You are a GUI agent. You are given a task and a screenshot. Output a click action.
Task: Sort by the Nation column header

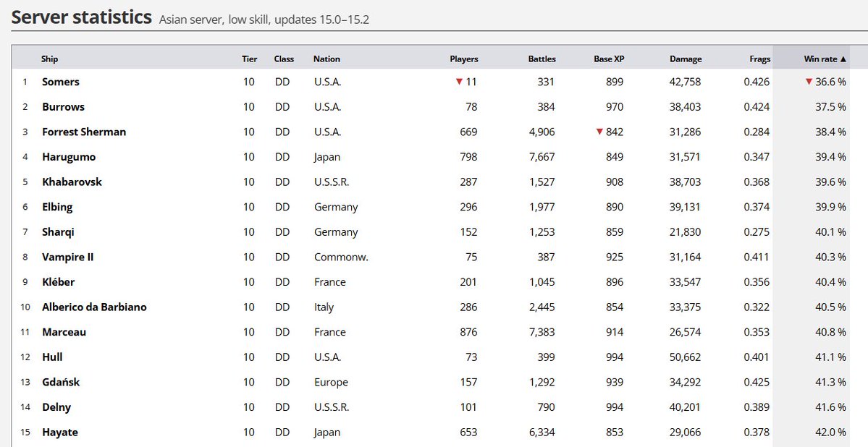click(x=326, y=59)
